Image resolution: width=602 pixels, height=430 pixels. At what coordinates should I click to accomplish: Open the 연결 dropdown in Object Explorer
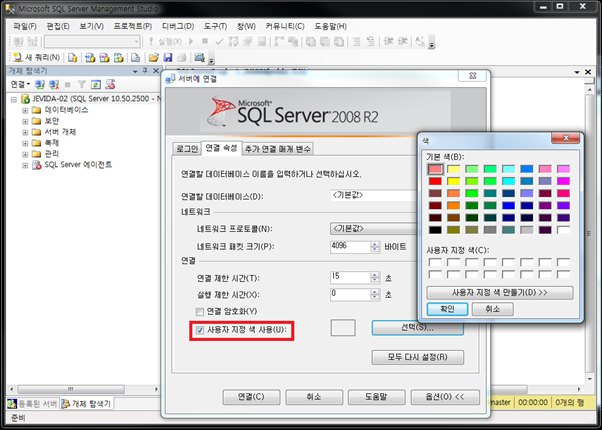coord(20,84)
